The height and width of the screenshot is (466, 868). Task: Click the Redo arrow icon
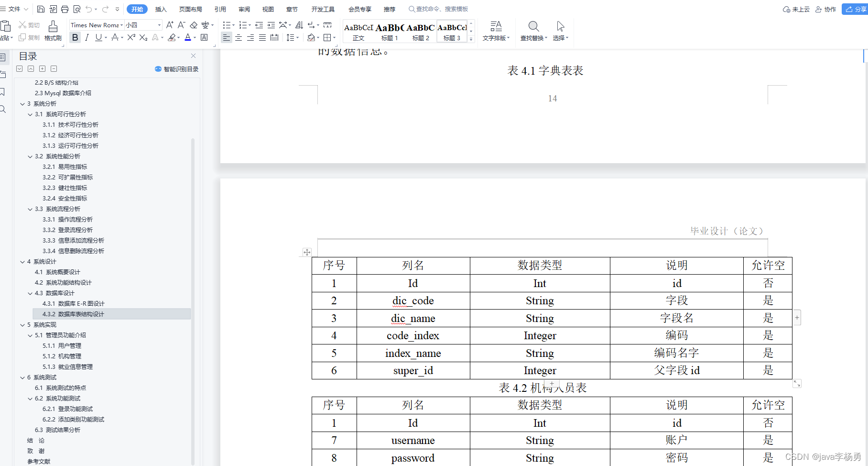105,9
